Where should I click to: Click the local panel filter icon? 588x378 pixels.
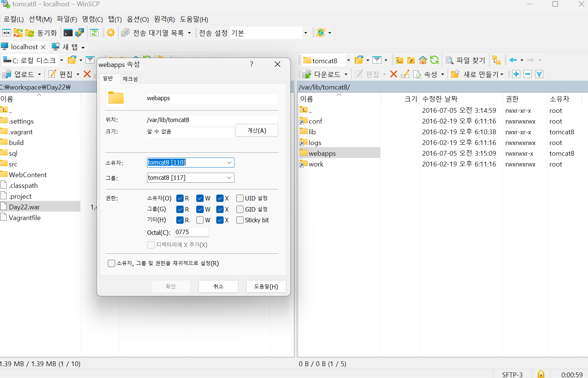pos(90,60)
